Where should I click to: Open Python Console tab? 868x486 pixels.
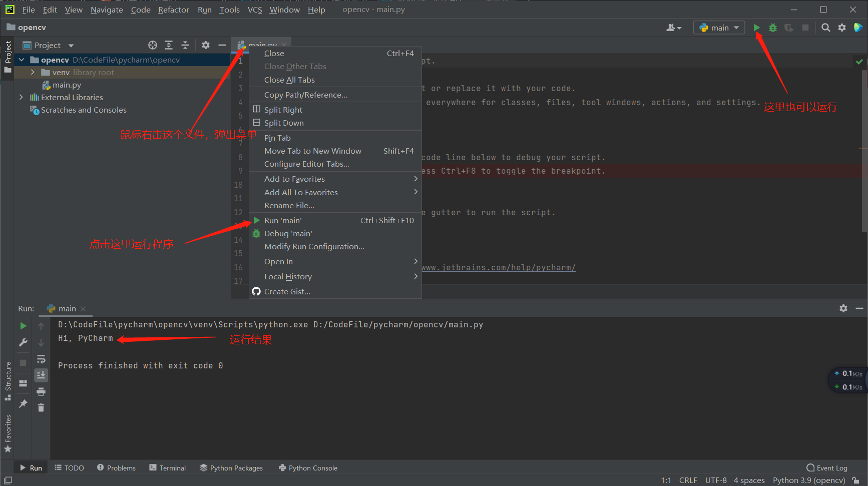click(308, 468)
